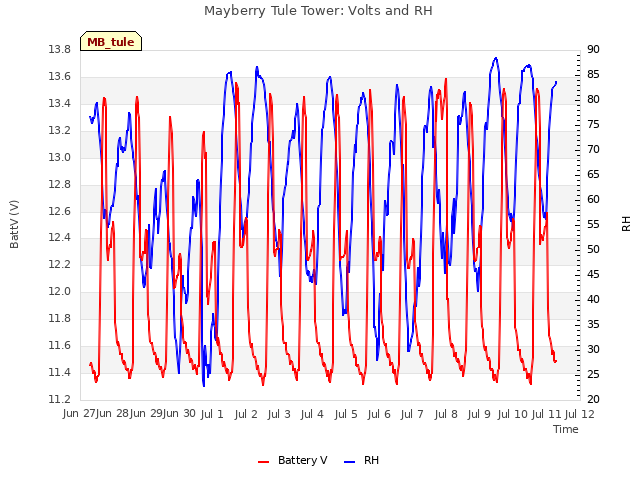The height and width of the screenshot is (480, 640).
Task: Click the 11.2 voltage tick label
Action: [60, 399]
